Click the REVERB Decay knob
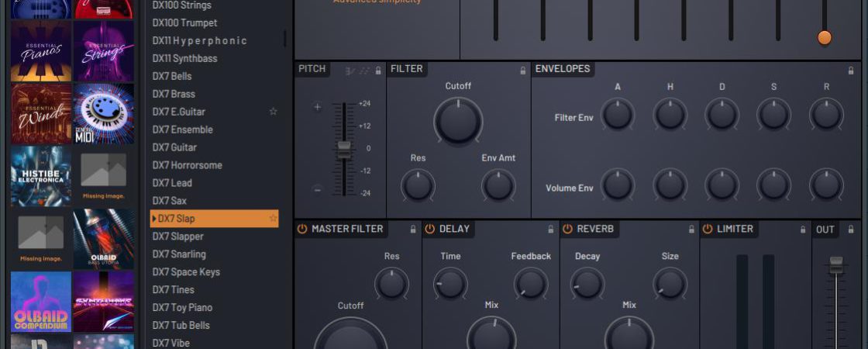The height and width of the screenshot is (349, 868). coord(587,284)
